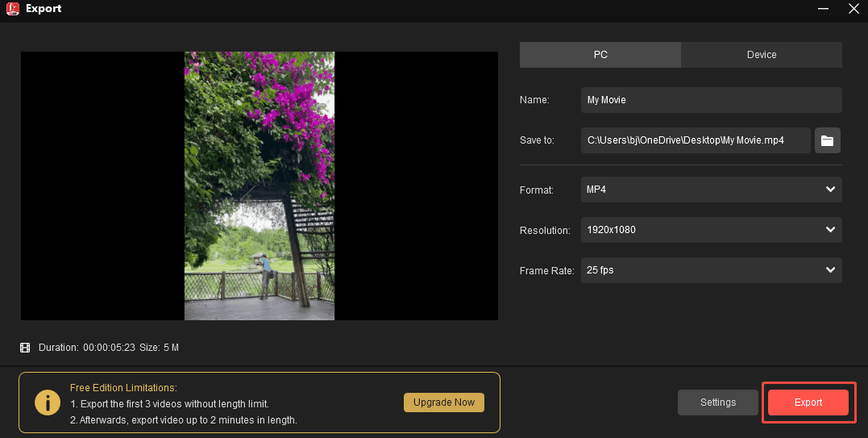
Task: Open the Frame Rate dropdown showing 25 fps
Action: [x=712, y=270]
